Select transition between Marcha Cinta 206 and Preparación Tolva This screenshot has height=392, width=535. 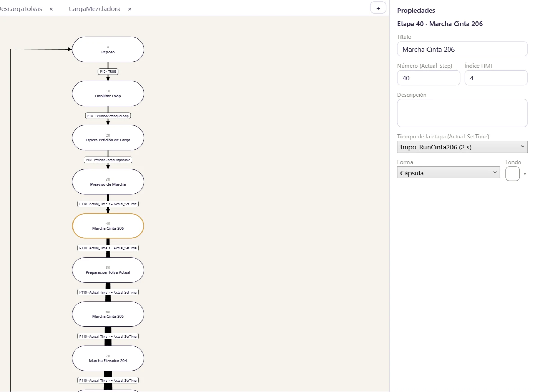point(108,248)
